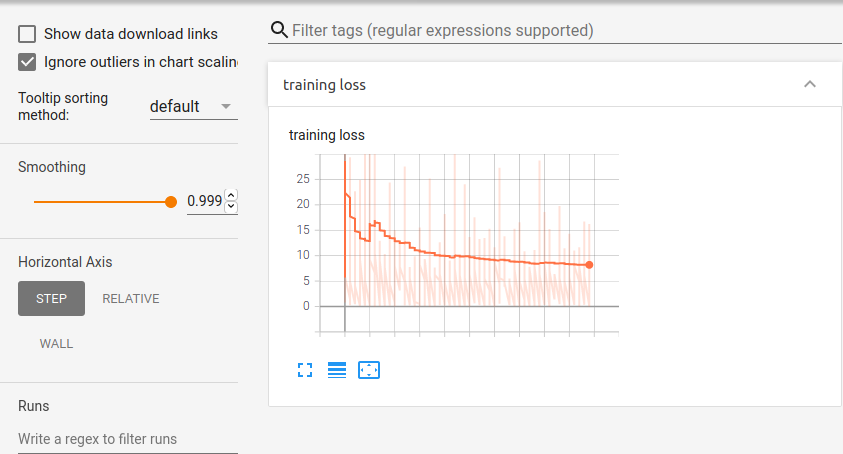The height and width of the screenshot is (454, 843).
Task: Switch horizontal axis to RELATIVE
Action: 131,299
